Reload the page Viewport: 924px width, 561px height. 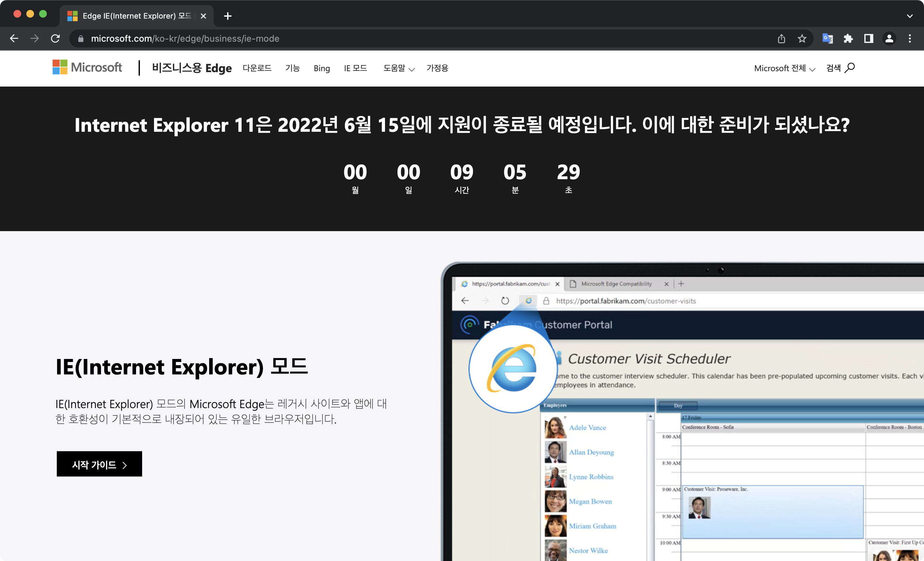coord(55,38)
